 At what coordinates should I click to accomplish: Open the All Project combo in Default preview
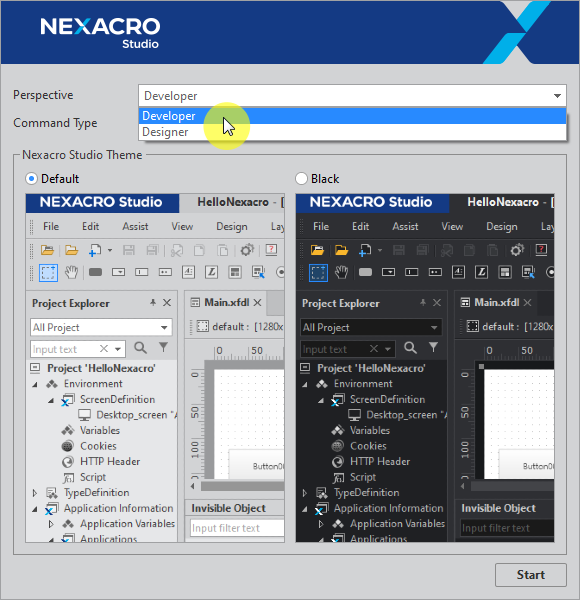101,328
